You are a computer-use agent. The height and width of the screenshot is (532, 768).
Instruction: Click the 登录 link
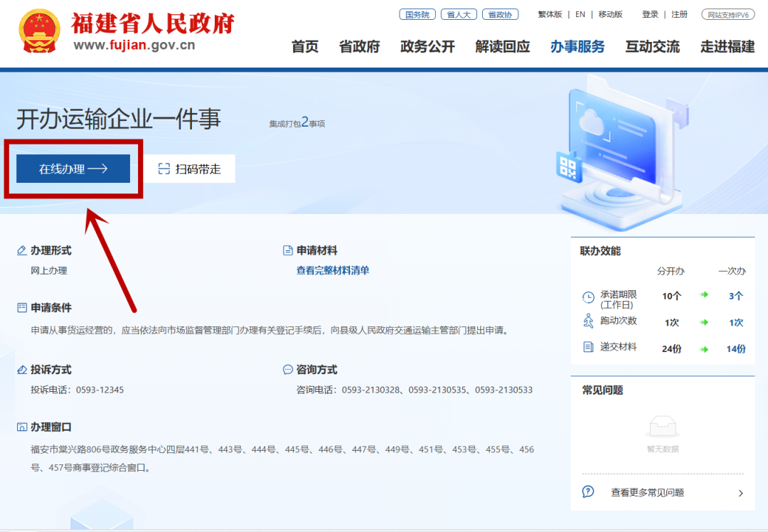click(649, 14)
